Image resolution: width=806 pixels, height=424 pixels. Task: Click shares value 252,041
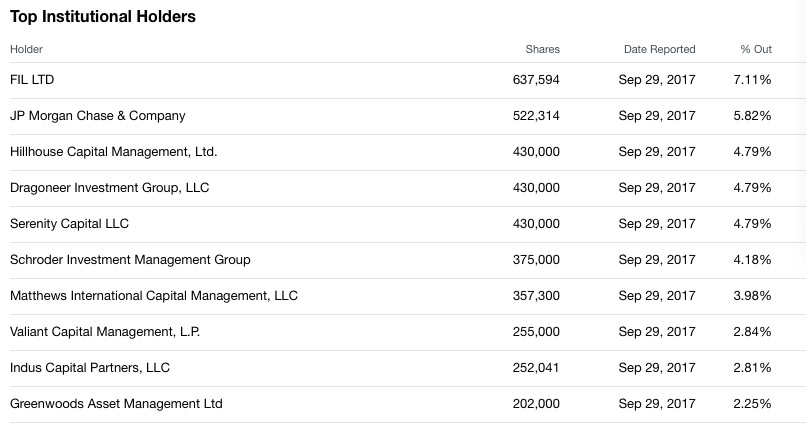tap(536, 368)
